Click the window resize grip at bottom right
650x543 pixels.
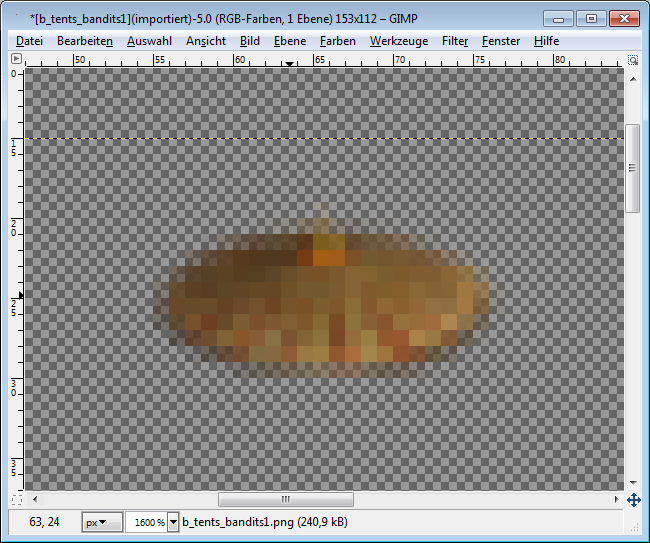(x=635, y=527)
